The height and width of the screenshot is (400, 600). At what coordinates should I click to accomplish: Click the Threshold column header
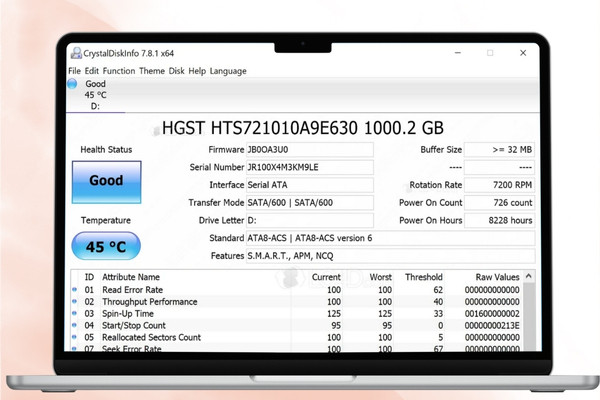click(424, 277)
